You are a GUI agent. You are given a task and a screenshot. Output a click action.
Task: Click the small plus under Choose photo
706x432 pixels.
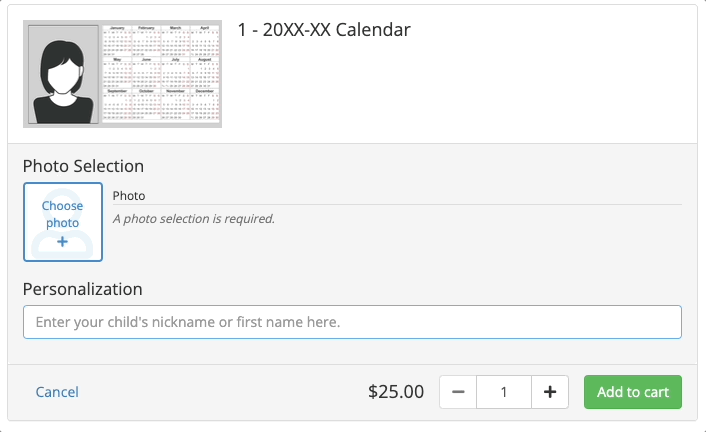point(63,242)
